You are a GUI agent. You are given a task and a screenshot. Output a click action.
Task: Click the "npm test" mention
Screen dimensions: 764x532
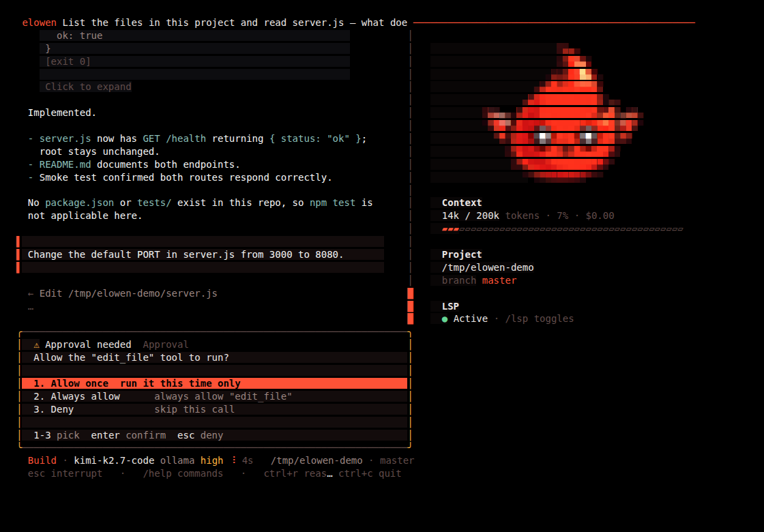[333, 203]
